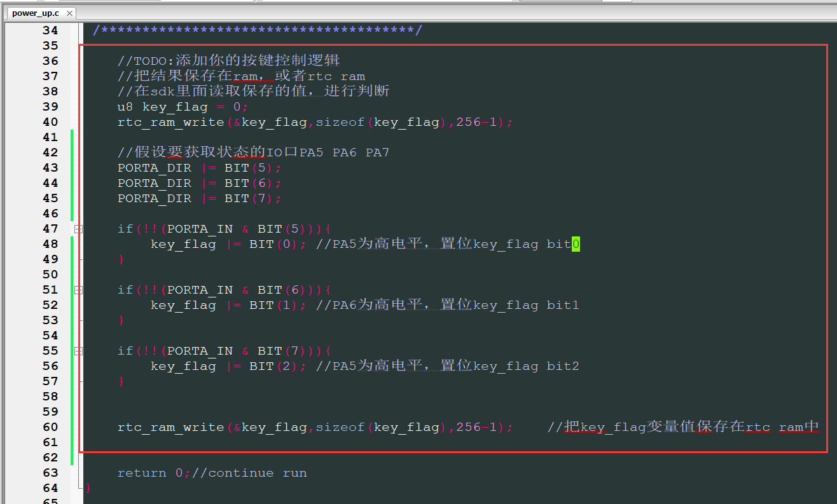This screenshot has height=504, width=837.
Task: Click the 'key_flag bit1' comment on line 52
Action: tap(526, 305)
